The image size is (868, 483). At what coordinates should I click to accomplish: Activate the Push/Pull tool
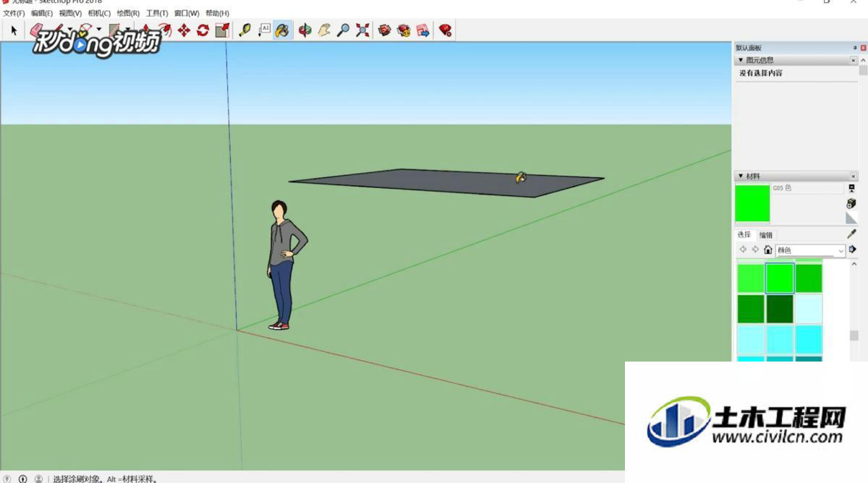[146, 30]
